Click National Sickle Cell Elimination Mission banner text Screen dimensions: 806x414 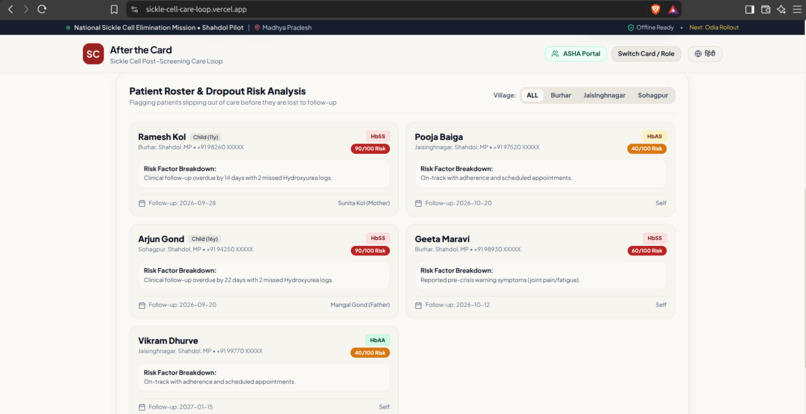click(159, 28)
